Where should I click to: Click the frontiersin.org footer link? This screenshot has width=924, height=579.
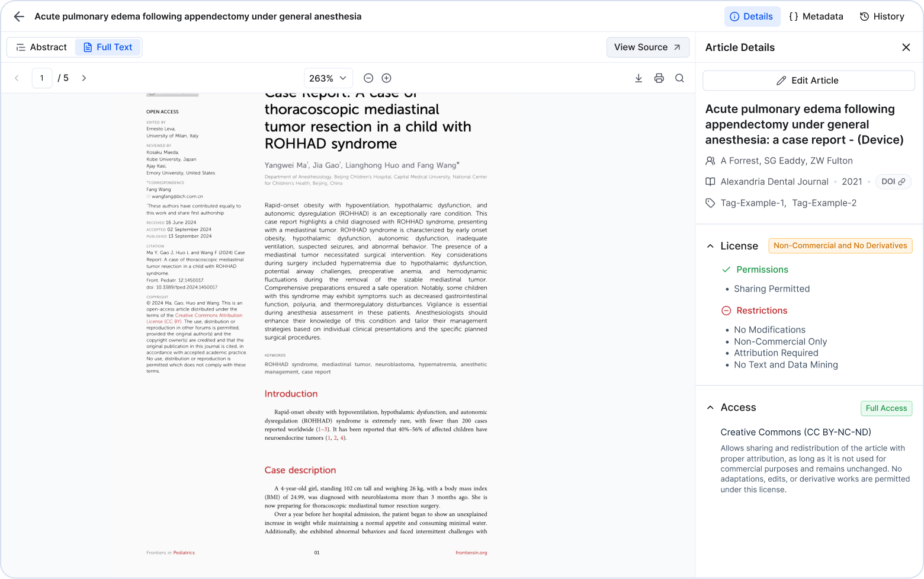pos(471,552)
